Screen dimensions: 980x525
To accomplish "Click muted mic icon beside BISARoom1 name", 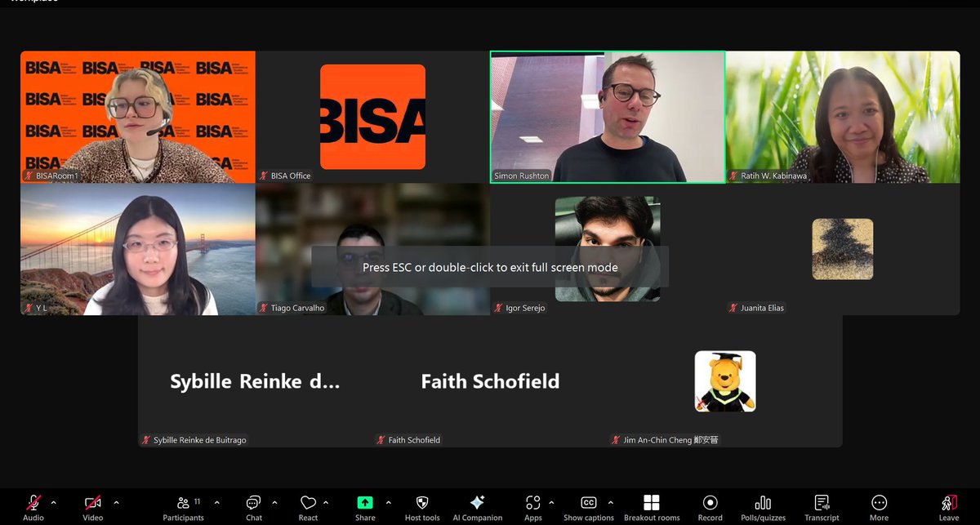I will (x=29, y=176).
